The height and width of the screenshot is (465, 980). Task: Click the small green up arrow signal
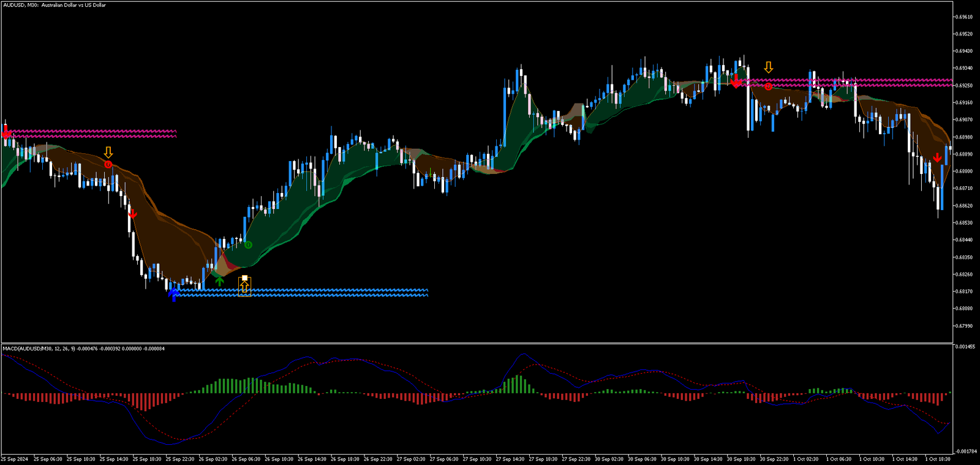[x=219, y=281]
